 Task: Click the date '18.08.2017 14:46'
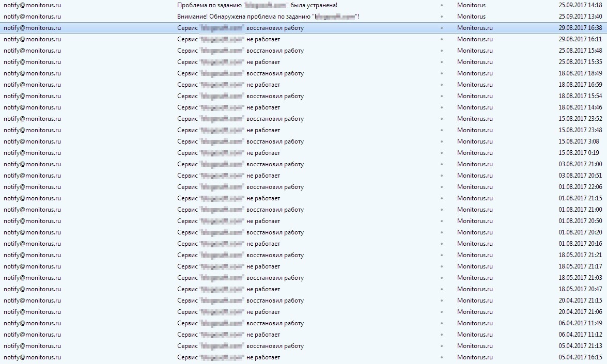pyautogui.click(x=580, y=107)
